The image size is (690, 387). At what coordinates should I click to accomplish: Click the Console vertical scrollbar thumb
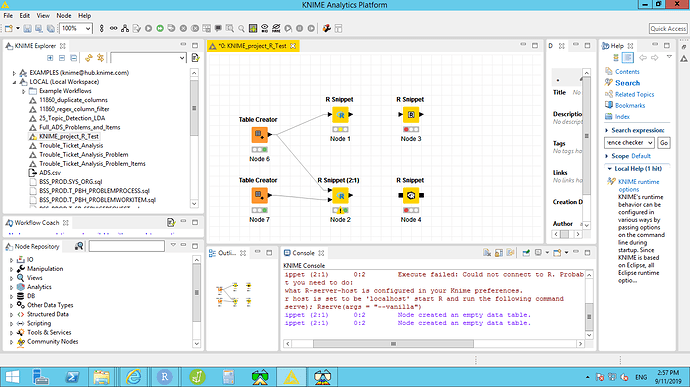pyautogui.click(x=589, y=317)
